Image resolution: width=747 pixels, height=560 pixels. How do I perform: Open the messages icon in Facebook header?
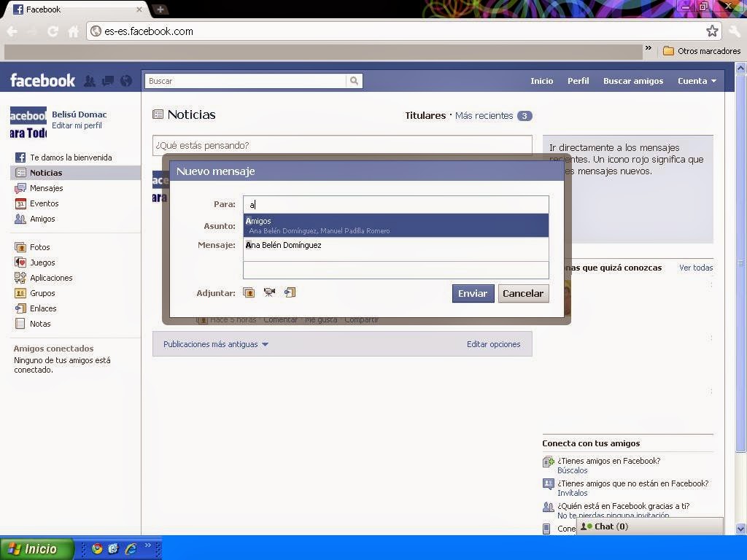click(x=108, y=81)
